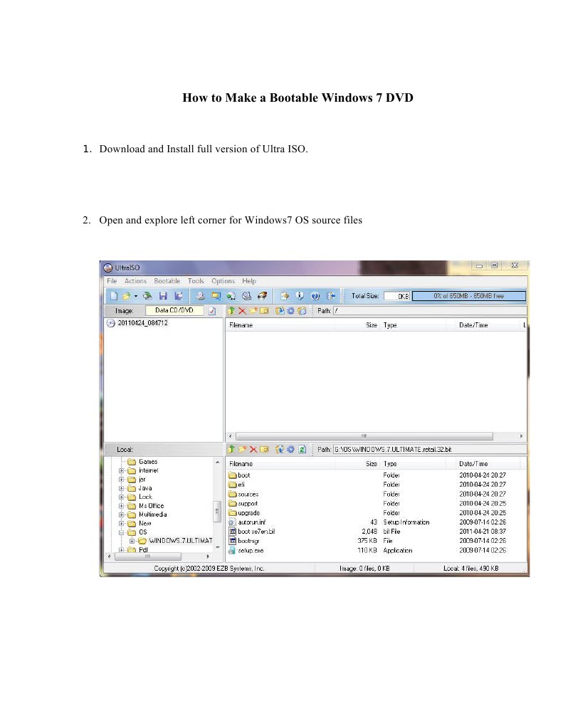
Task: Click the blue gear icon in image pane toolbar
Action: tap(291, 310)
